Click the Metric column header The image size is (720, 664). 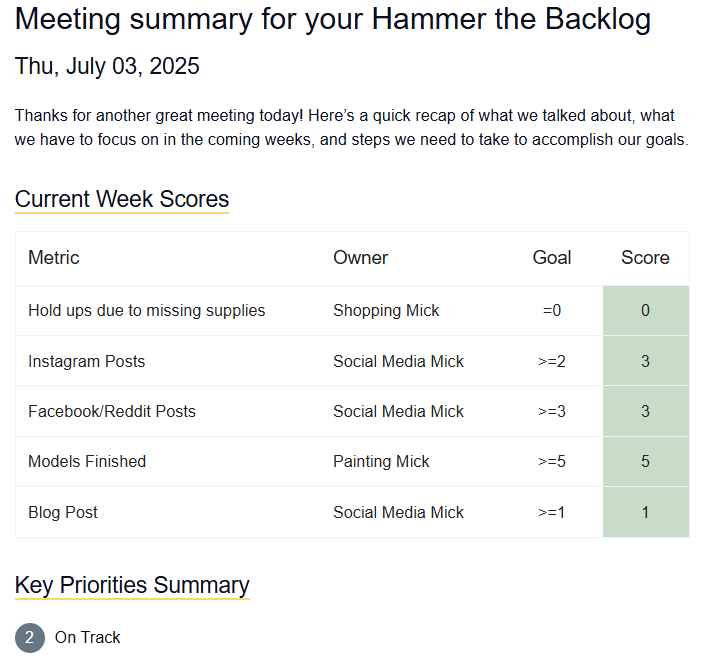(54, 258)
